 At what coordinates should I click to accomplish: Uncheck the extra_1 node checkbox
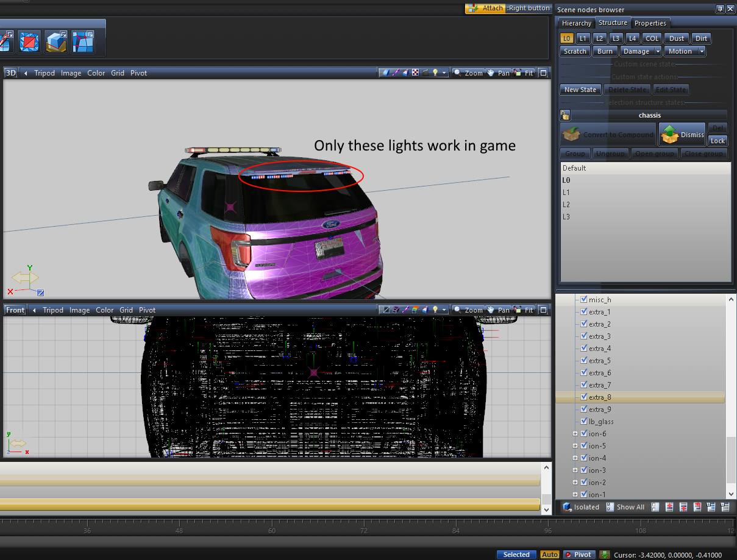pyautogui.click(x=584, y=312)
